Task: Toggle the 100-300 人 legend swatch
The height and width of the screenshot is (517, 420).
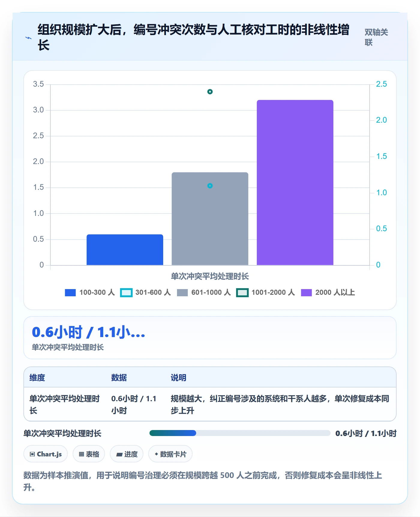Action: [70, 292]
